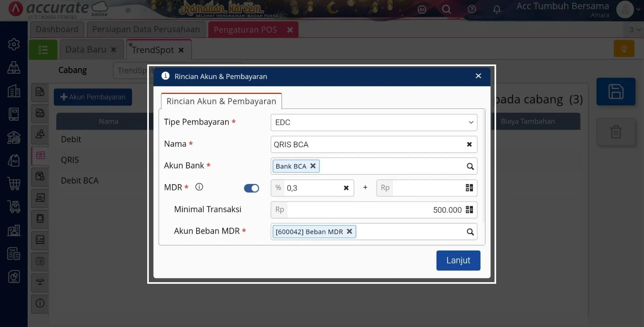This screenshot has height=327, width=644.
Task: Open the search magnifier in the top bar
Action: (446, 9)
